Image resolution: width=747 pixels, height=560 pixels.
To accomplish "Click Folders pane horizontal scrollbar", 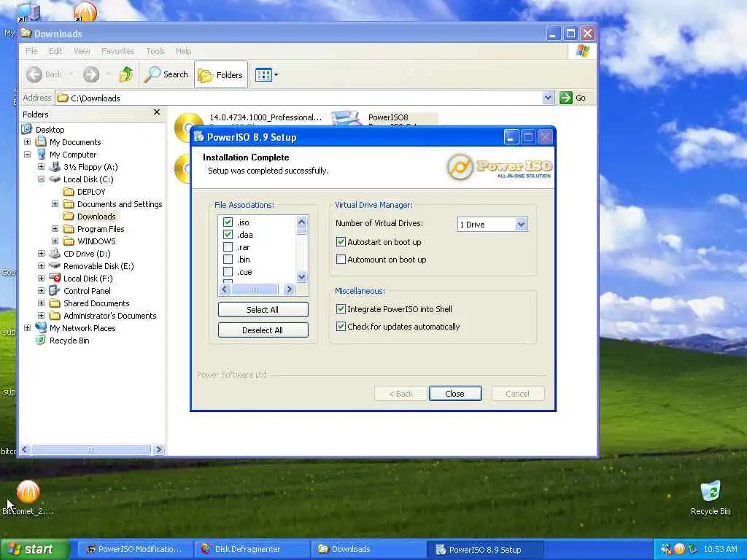I will pyautogui.click(x=91, y=449).
